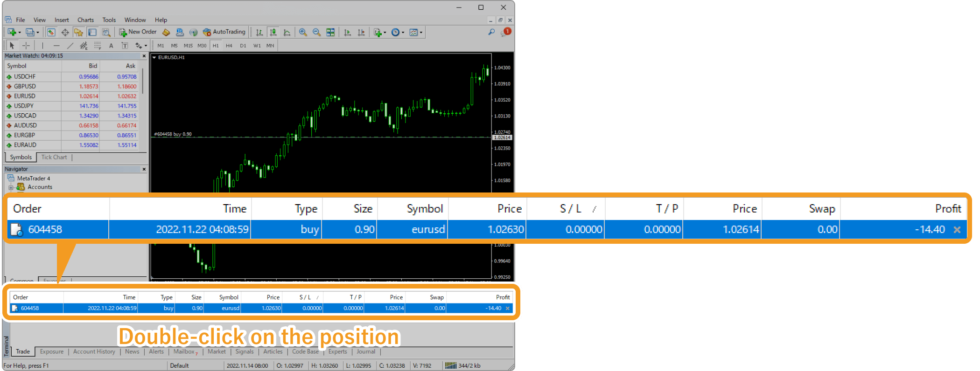The image size is (980, 371).
Task: Open the Insert menu
Action: click(x=62, y=20)
